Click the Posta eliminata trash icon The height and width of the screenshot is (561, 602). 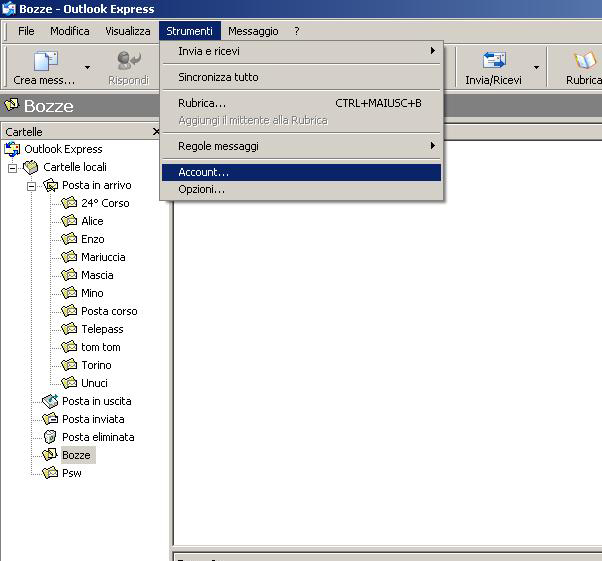50,437
